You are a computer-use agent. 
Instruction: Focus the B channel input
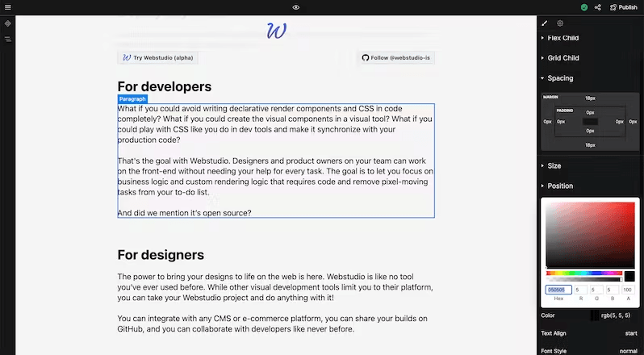(x=612, y=290)
